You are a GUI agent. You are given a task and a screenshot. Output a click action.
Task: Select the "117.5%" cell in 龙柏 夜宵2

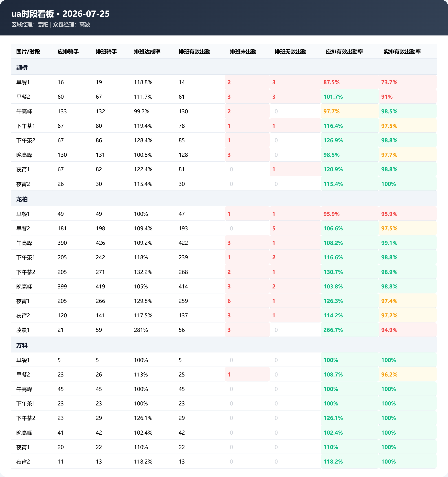[143, 316]
